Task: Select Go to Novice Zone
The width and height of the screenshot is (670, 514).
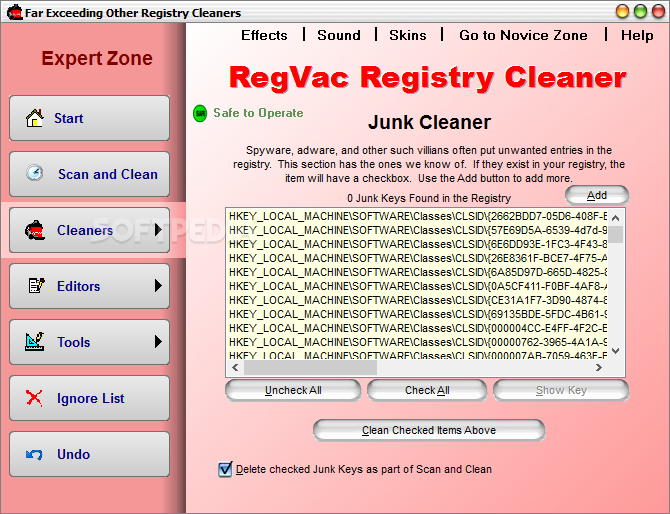Action: (x=523, y=35)
